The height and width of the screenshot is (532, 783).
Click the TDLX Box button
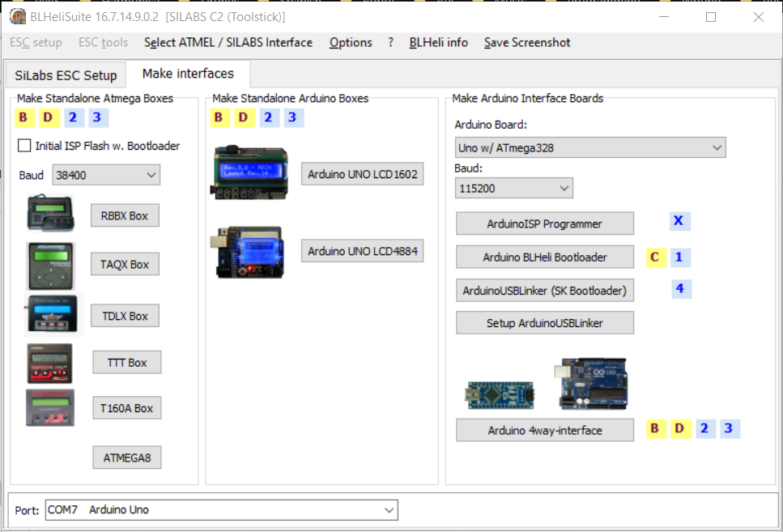(125, 316)
